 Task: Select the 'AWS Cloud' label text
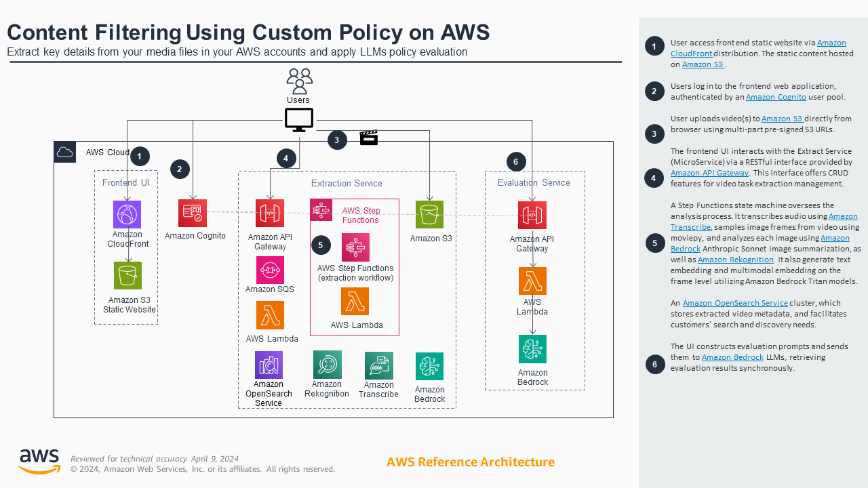tap(107, 152)
